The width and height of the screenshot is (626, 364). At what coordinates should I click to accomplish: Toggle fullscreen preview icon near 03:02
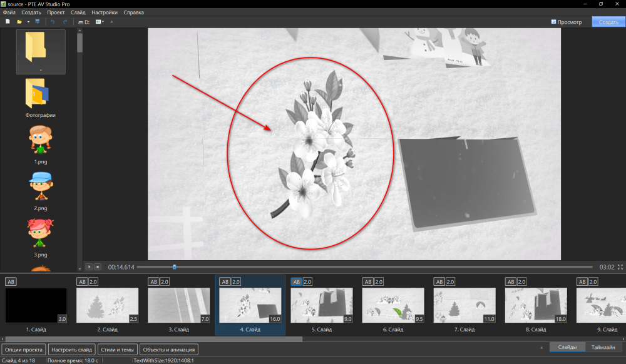(x=620, y=267)
